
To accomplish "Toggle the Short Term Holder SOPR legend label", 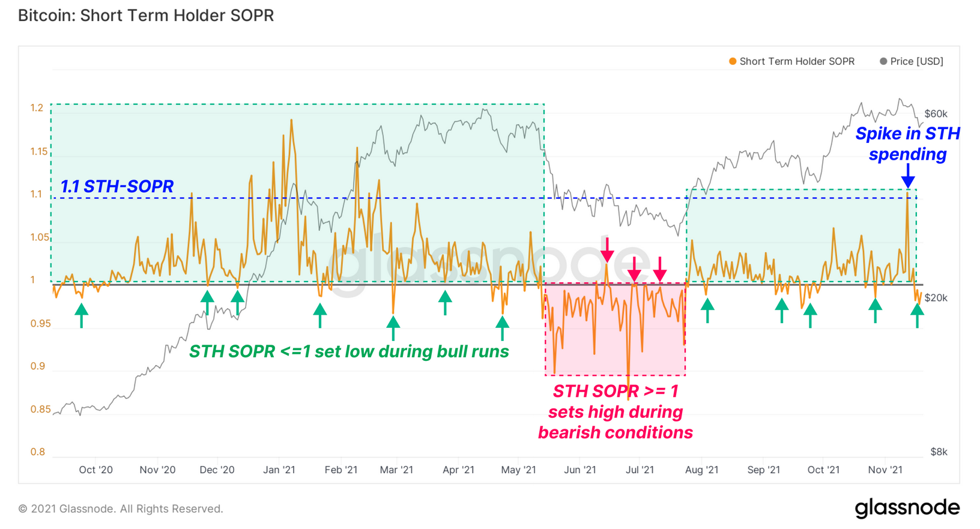I will [797, 61].
